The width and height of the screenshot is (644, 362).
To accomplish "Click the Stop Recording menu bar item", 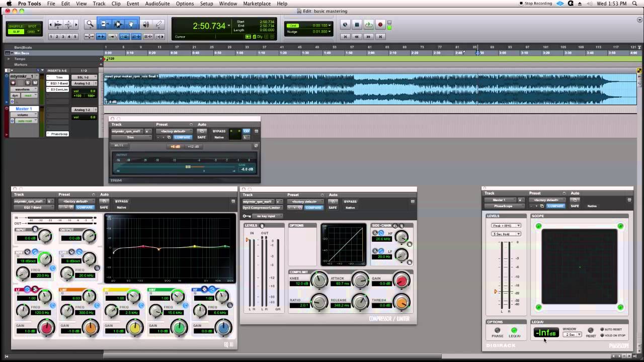I will (536, 4).
